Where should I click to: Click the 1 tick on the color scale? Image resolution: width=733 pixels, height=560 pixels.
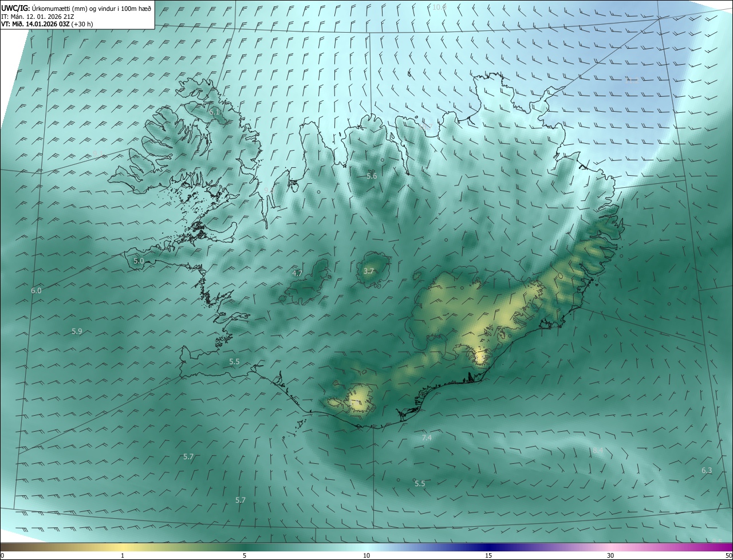tap(123, 555)
